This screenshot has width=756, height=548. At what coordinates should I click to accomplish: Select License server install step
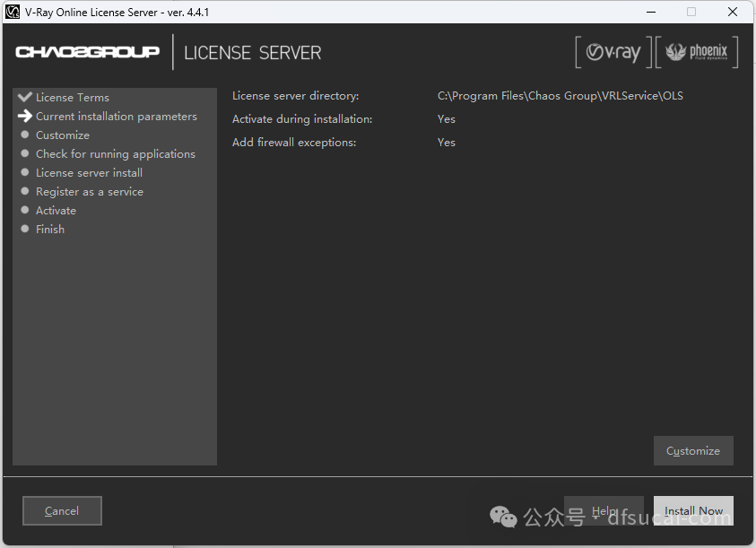[89, 173]
